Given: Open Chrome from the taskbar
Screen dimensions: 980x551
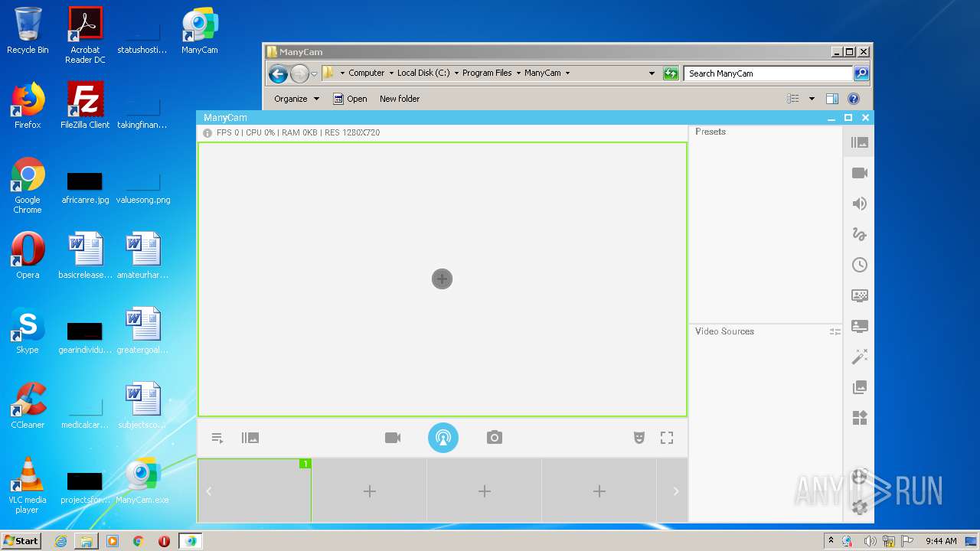Looking at the screenshot, I should click(x=139, y=541).
